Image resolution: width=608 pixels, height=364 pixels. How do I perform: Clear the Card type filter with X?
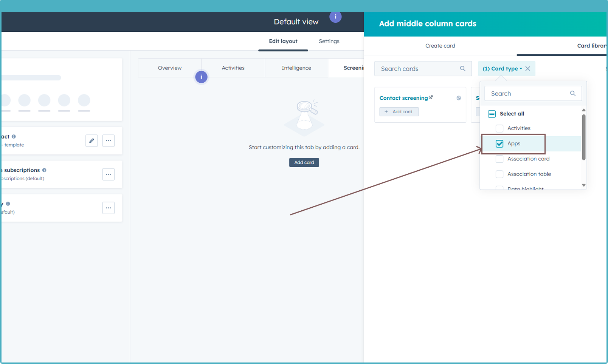coord(528,69)
